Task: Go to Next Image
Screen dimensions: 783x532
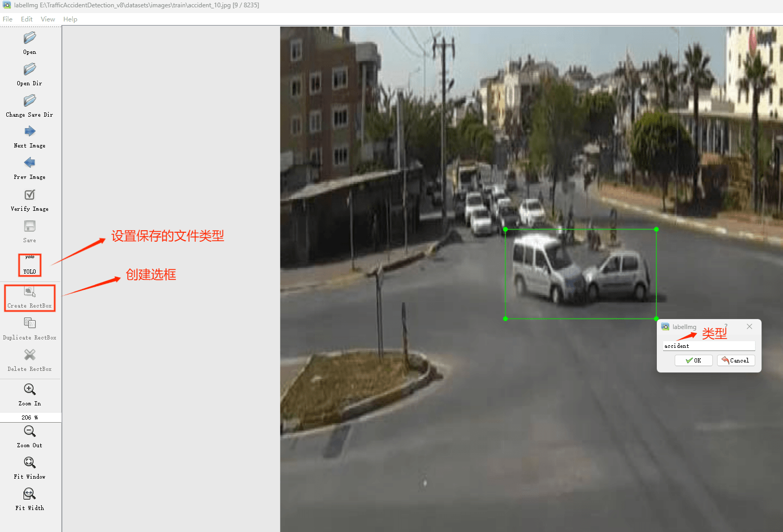Action: (x=30, y=137)
